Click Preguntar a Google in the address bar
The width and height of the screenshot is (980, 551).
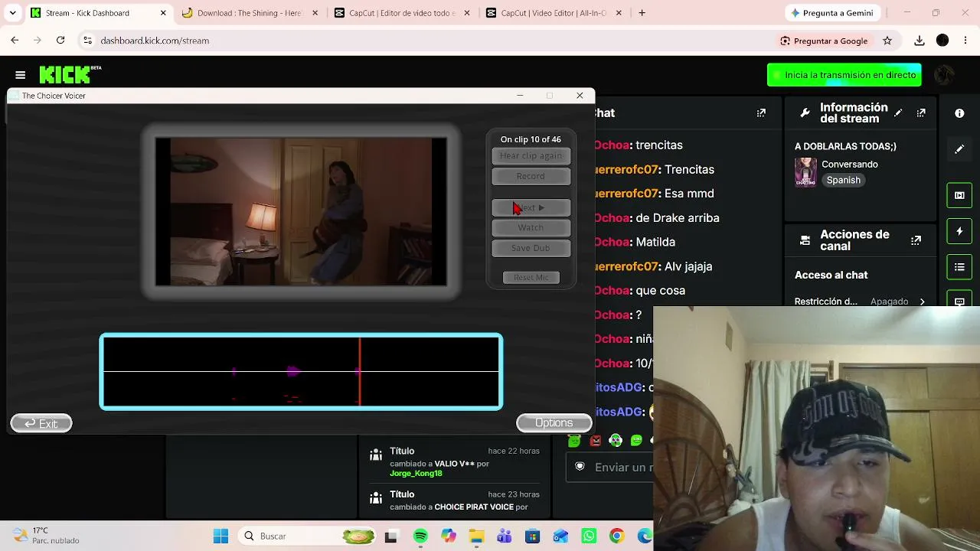coord(824,41)
